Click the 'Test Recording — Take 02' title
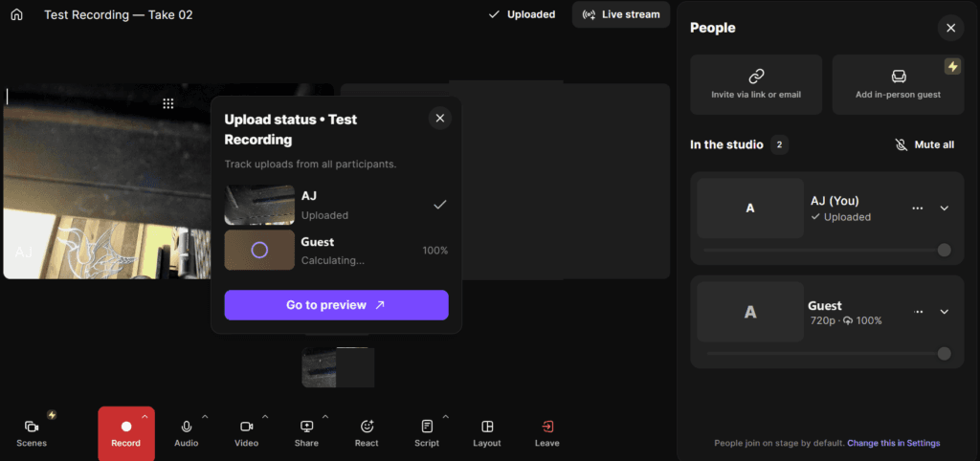 (118, 14)
